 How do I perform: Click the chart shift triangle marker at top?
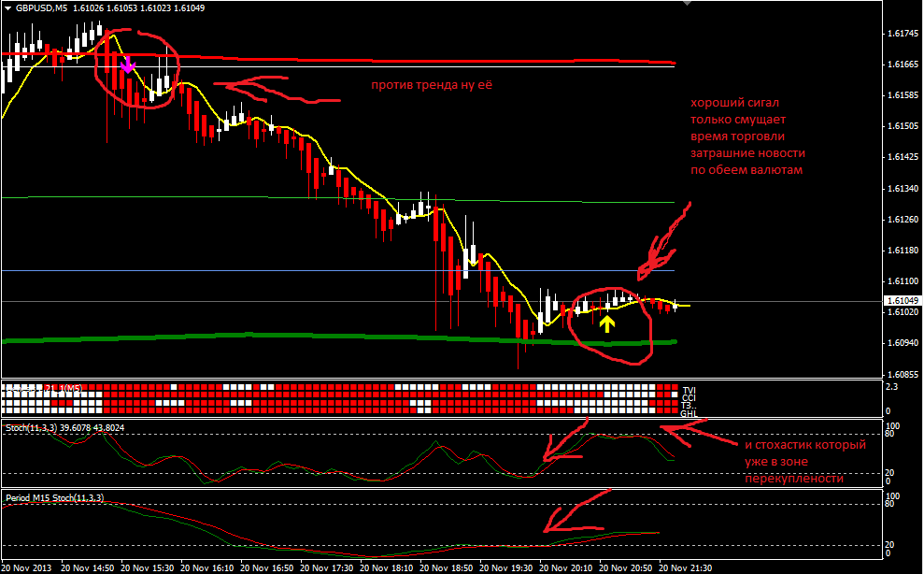point(686,3)
